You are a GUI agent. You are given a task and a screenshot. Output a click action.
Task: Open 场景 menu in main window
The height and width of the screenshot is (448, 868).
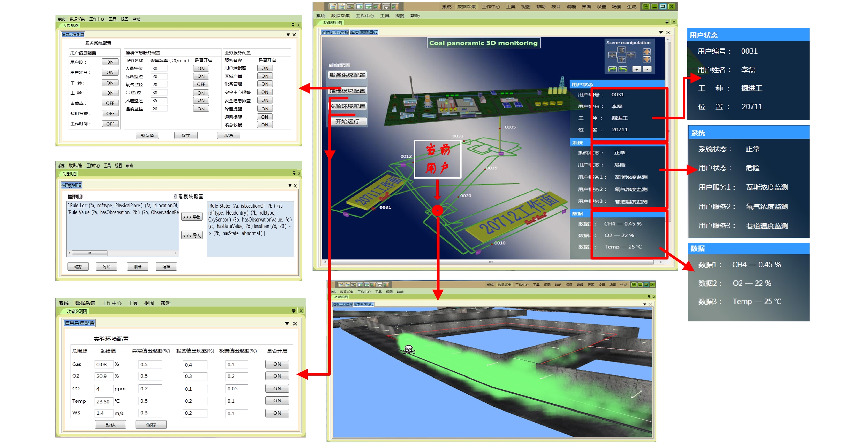point(616,6)
